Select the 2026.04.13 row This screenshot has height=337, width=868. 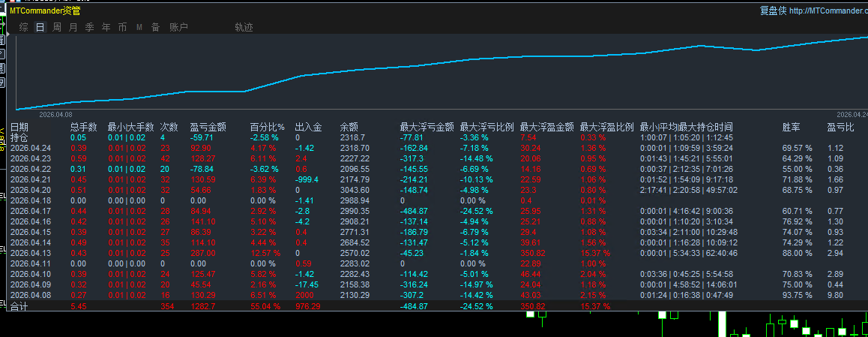[x=30, y=254]
